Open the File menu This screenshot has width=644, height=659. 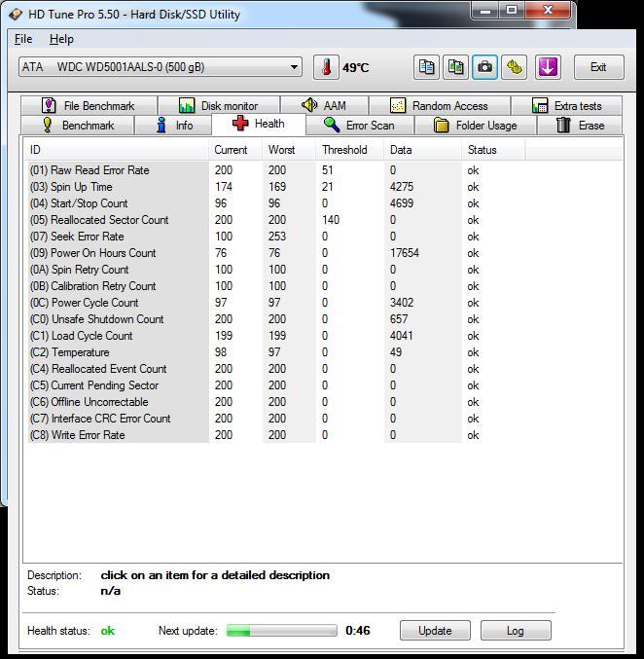pyautogui.click(x=23, y=39)
